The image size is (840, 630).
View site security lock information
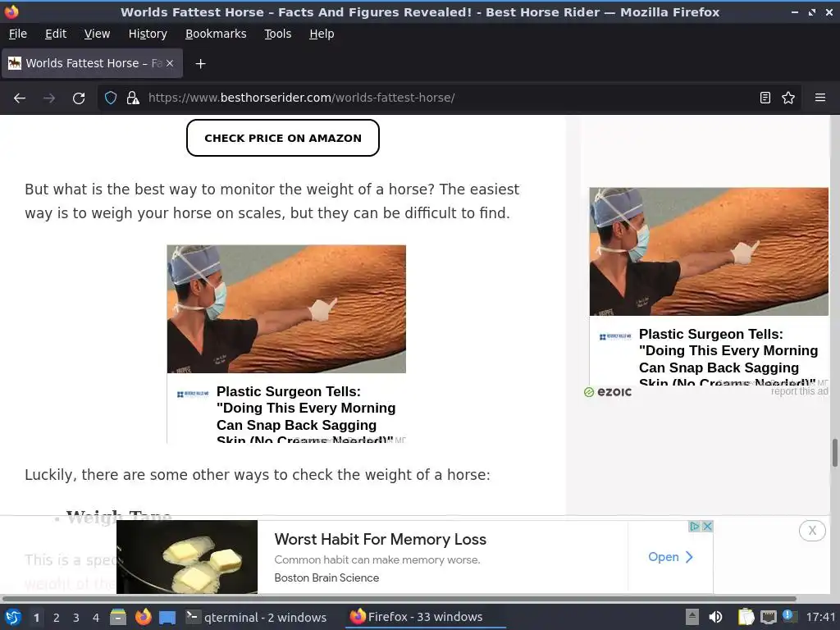point(132,98)
